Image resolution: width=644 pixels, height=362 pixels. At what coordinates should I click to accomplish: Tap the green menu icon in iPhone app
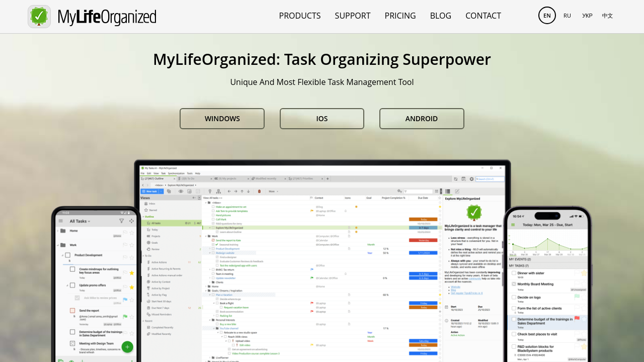click(x=513, y=225)
